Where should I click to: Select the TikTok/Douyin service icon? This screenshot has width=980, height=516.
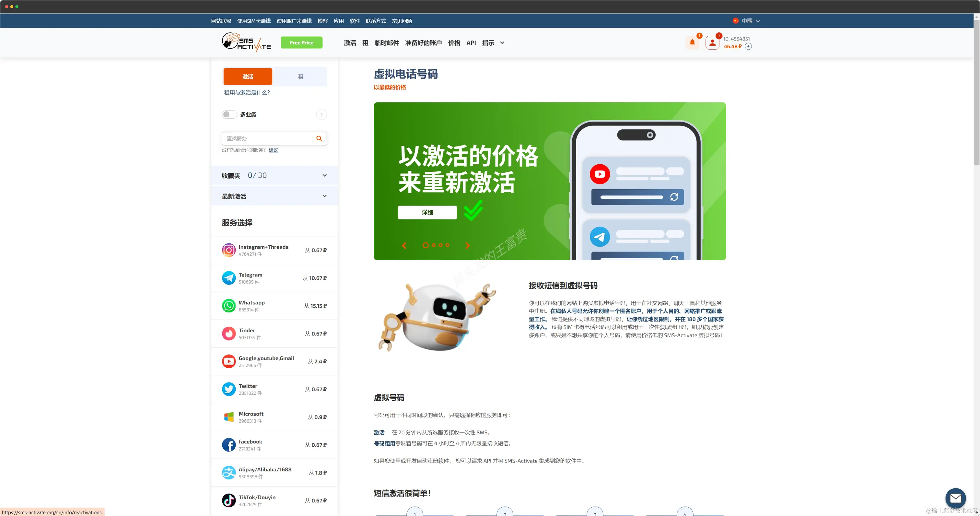pos(229,500)
